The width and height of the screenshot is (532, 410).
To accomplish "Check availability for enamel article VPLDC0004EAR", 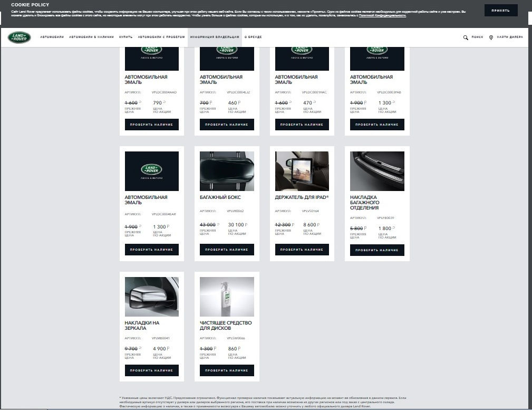I will (x=152, y=250).
